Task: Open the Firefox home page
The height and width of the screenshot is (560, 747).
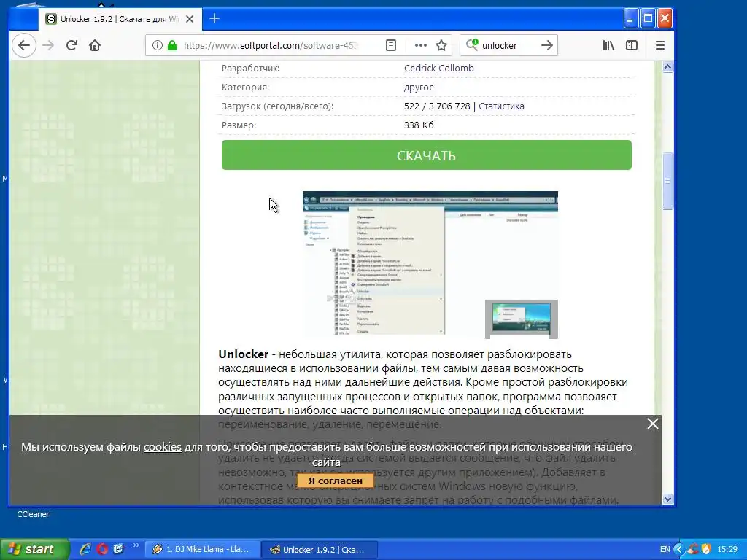Action: tap(95, 45)
